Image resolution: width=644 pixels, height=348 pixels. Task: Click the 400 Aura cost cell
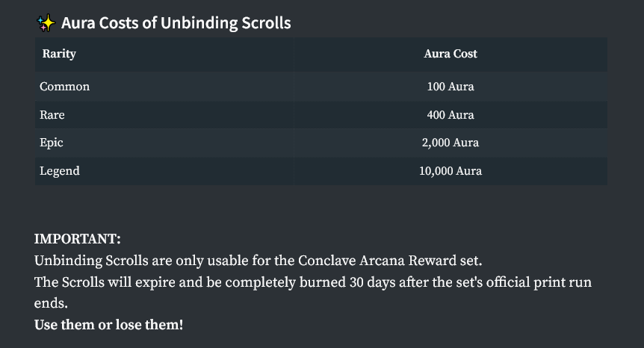(x=450, y=115)
